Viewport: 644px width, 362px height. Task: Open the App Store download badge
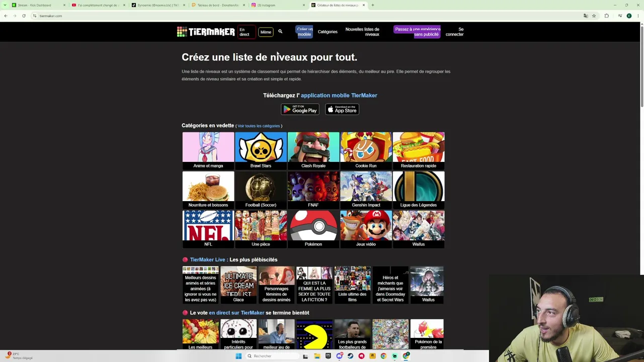pos(342,109)
